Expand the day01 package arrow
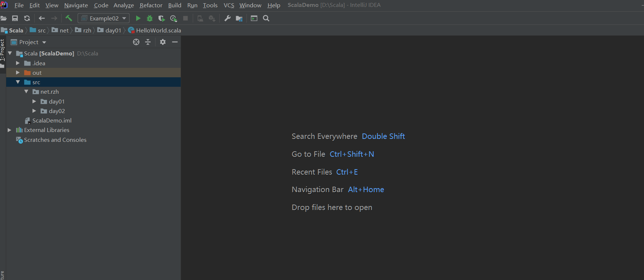The image size is (644, 280). point(34,101)
